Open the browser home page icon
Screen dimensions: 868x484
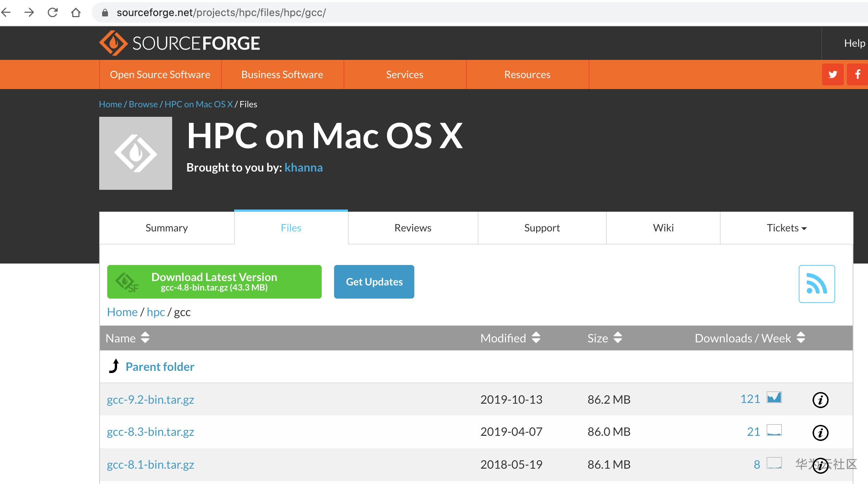(x=76, y=13)
